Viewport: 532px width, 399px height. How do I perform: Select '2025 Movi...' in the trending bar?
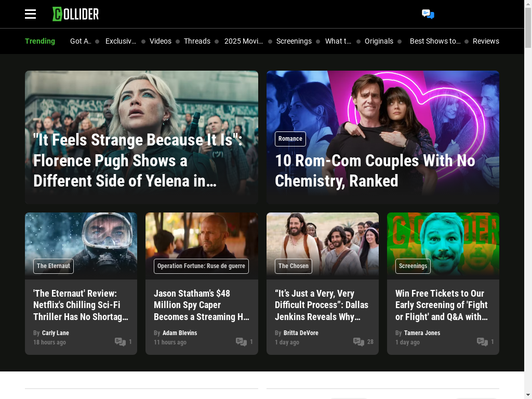[x=244, y=41]
